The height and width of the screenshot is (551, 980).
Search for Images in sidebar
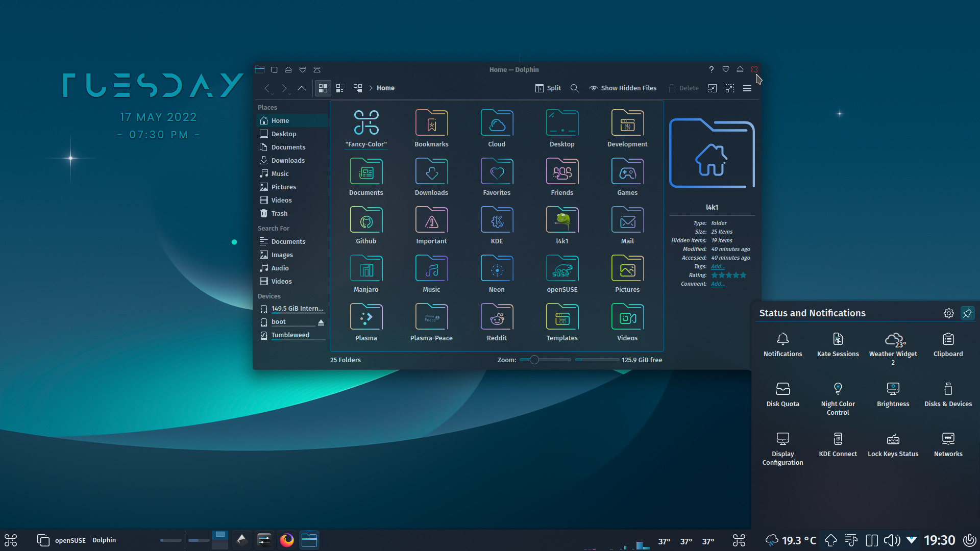291,255
